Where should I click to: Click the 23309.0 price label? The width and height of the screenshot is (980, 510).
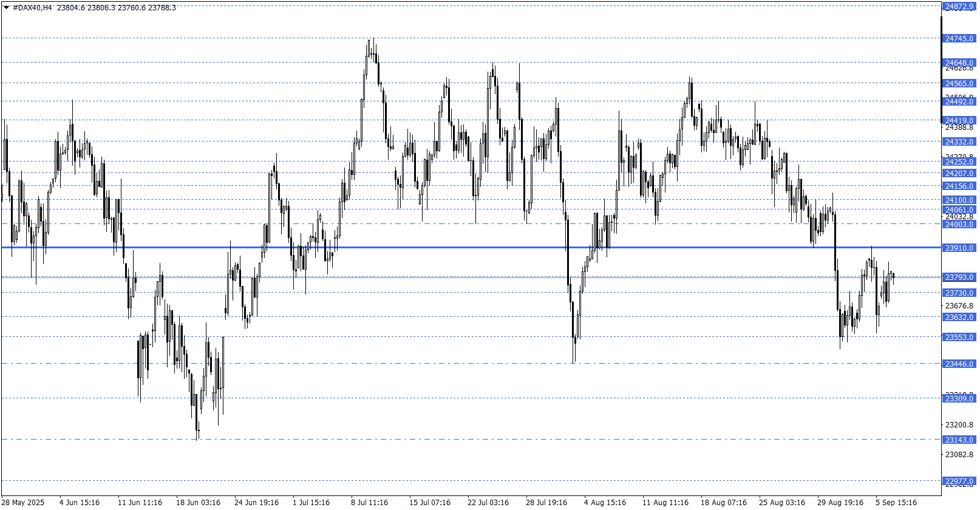(x=959, y=399)
